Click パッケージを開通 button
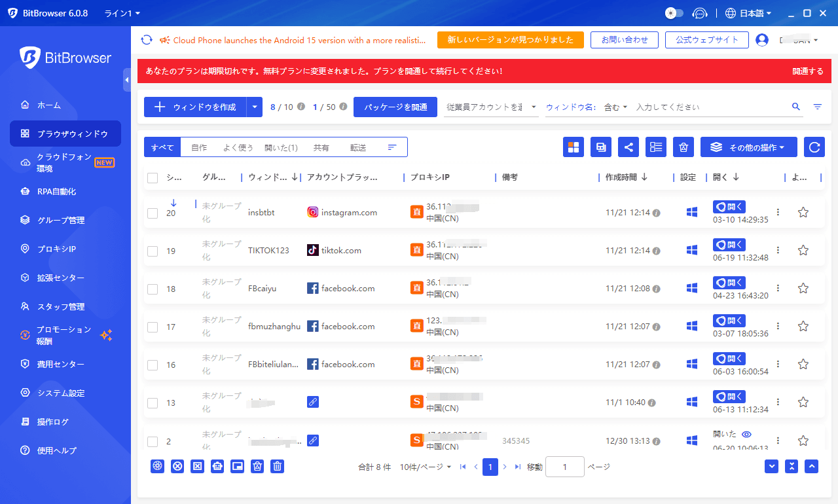 (395, 107)
